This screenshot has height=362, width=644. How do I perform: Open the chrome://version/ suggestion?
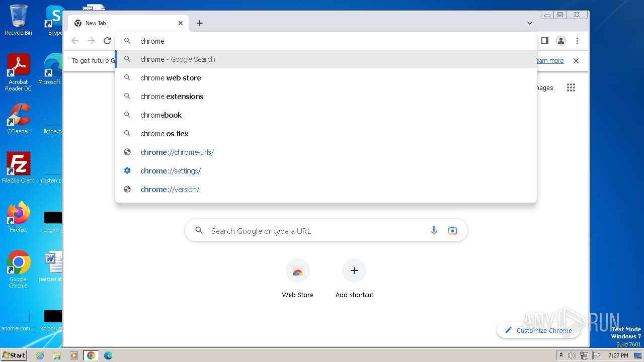[326, 190]
